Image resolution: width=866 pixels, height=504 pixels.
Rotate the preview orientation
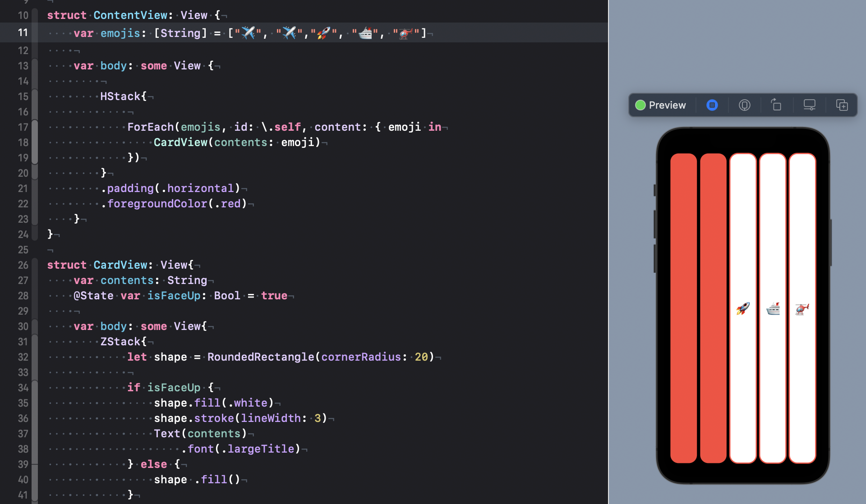point(776,105)
